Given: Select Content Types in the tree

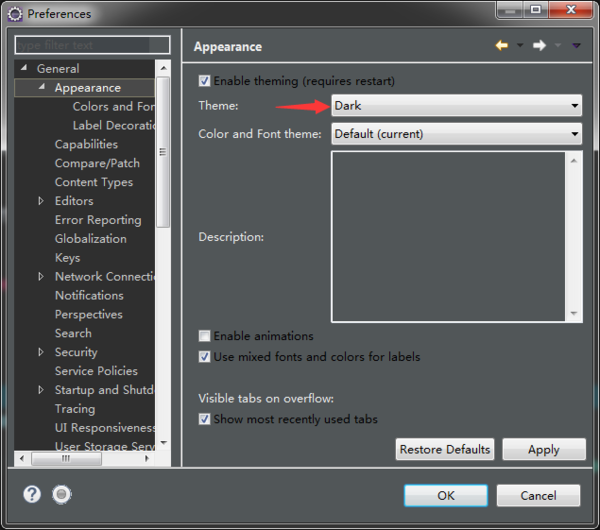Looking at the screenshot, I should (x=94, y=182).
